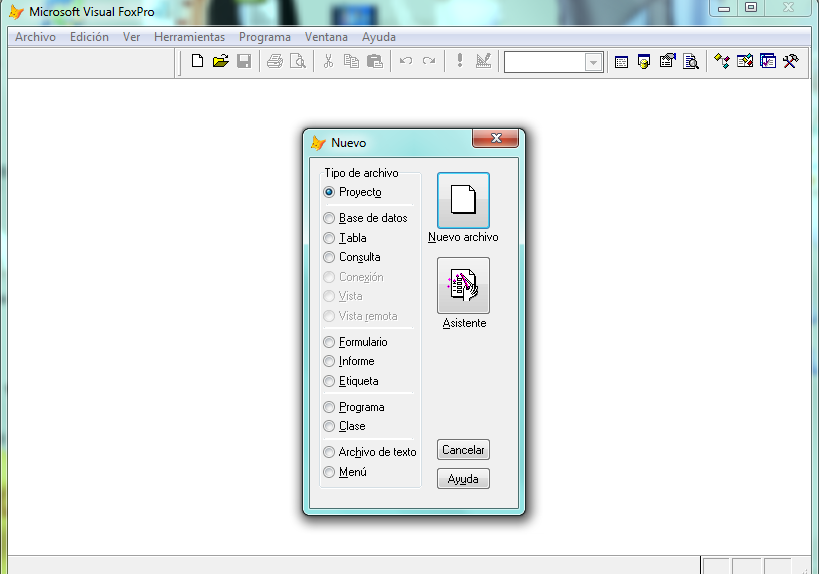The width and height of the screenshot is (819, 574).
Task: Open the Ver menu
Action: (x=132, y=37)
